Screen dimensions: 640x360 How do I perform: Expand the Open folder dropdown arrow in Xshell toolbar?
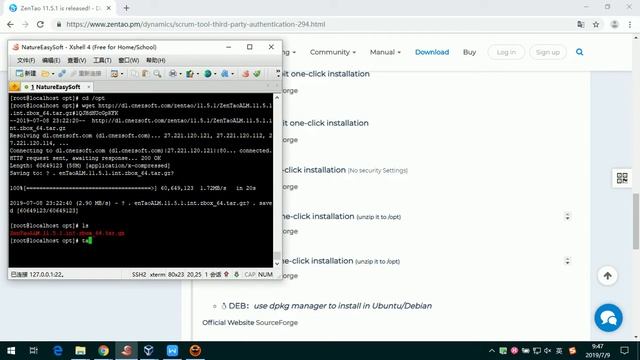pyautogui.click(x=53, y=74)
